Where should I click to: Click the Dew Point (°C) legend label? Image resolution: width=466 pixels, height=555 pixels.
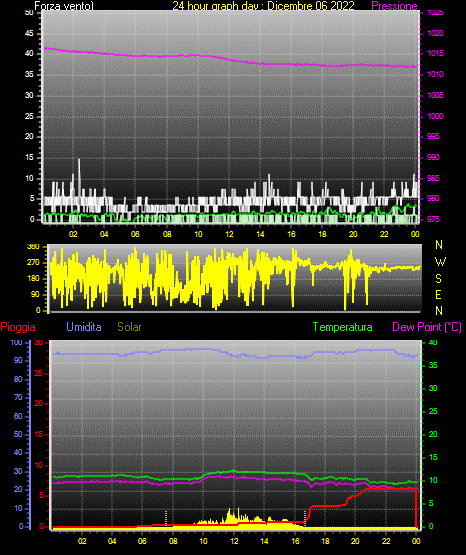427,327
